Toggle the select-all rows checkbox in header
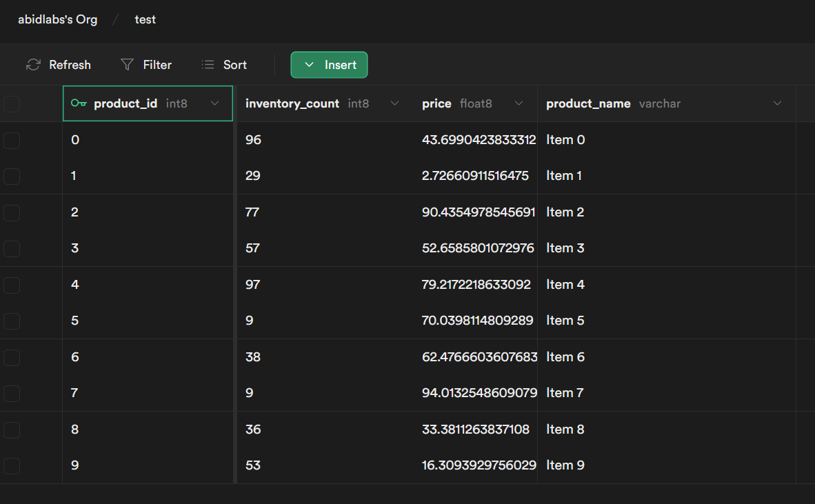 12,104
